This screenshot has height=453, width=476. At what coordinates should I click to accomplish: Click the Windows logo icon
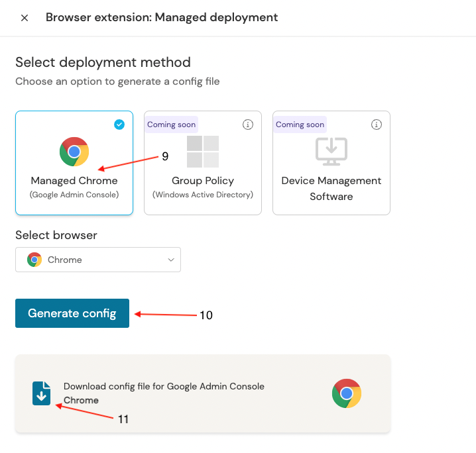click(x=203, y=152)
